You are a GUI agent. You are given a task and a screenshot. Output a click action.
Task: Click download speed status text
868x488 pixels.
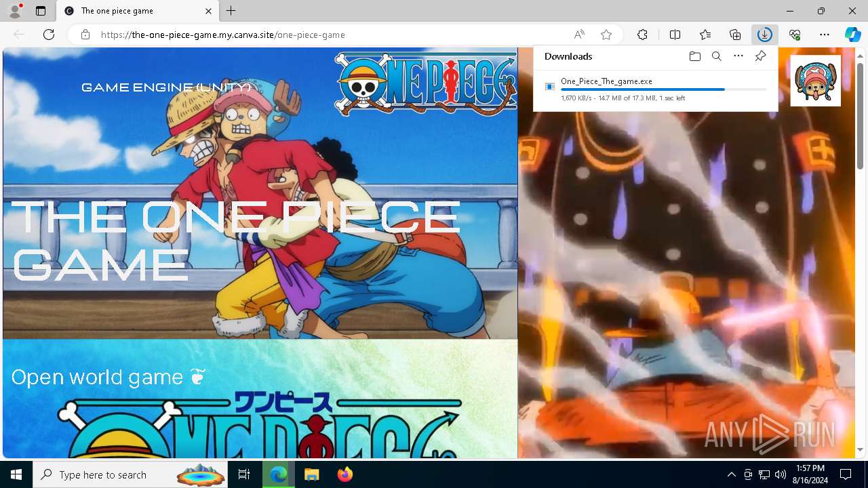(623, 98)
